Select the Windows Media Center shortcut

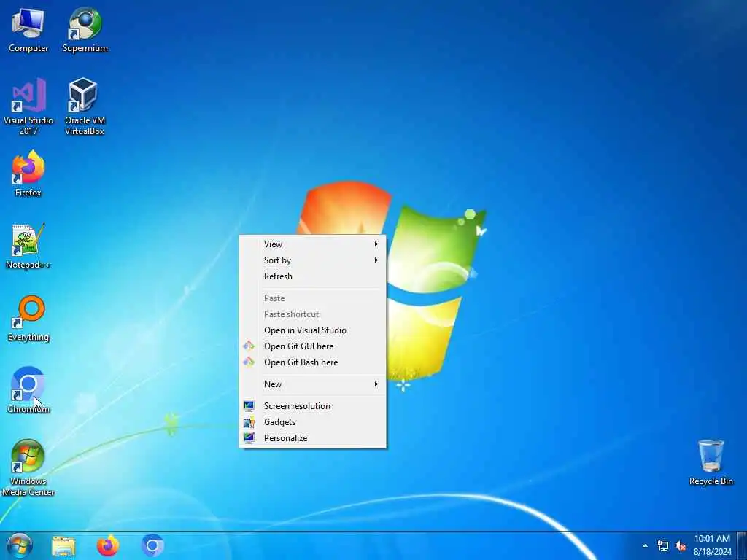pyautogui.click(x=28, y=467)
